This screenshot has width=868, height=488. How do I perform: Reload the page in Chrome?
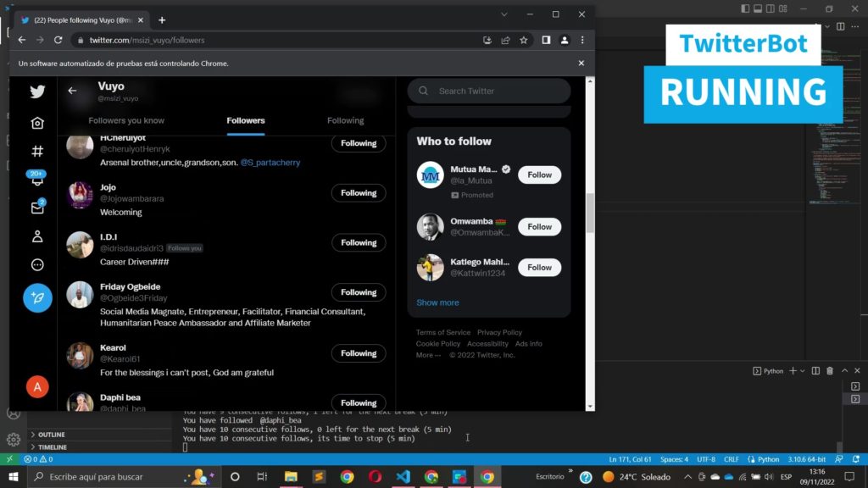(x=58, y=40)
